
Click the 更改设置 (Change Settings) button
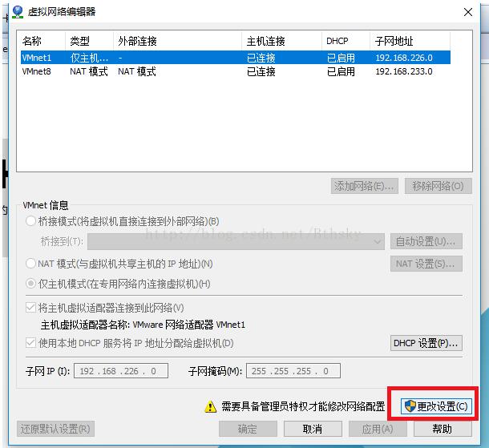pos(434,406)
